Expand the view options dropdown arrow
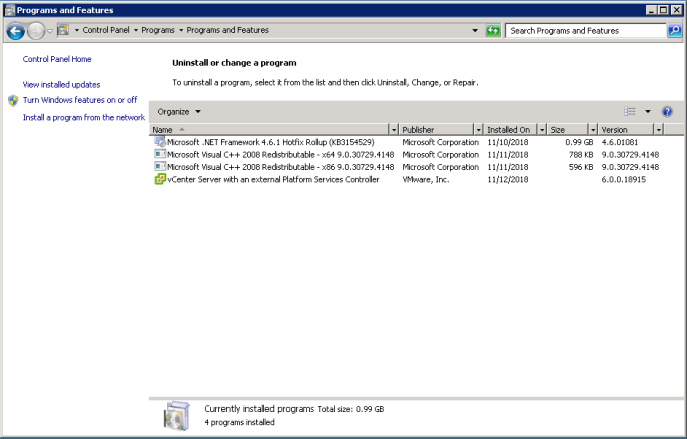This screenshot has height=439, width=687. (x=647, y=112)
